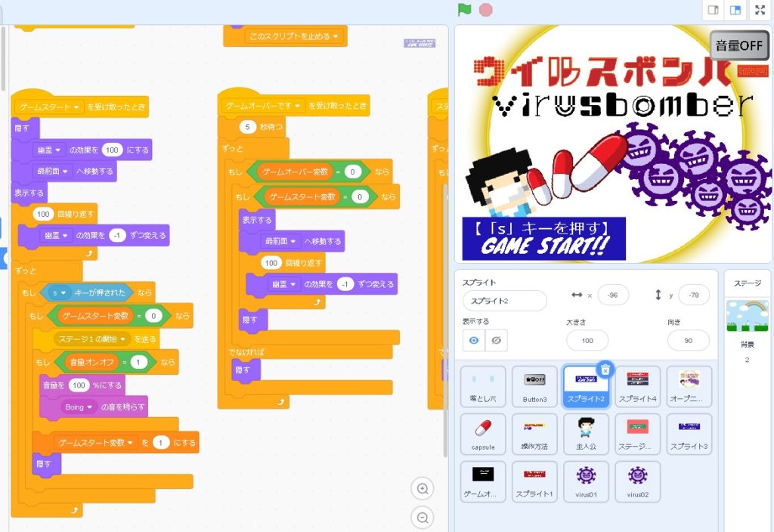Click the sprite name field スプライト2
This screenshot has width=774, height=532.
coord(504,301)
